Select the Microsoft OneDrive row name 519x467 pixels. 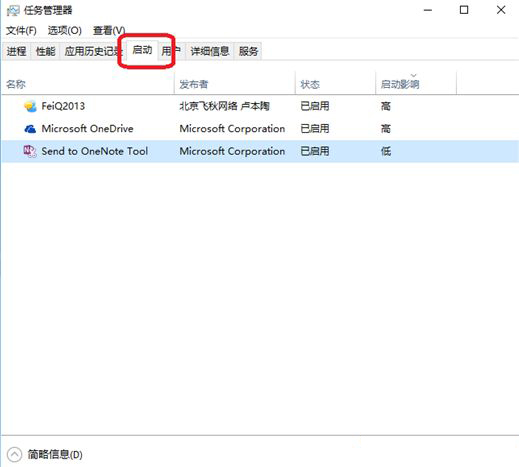point(87,129)
